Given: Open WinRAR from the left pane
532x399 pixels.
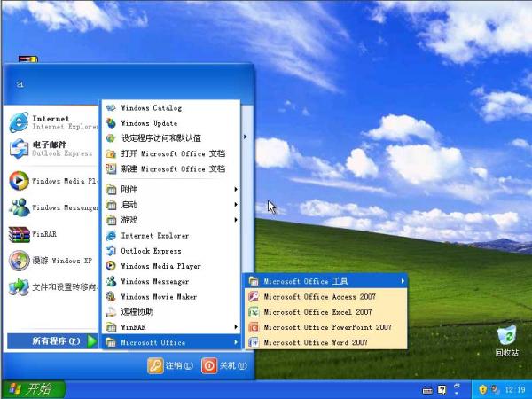Looking at the screenshot, I should tap(19, 234).
